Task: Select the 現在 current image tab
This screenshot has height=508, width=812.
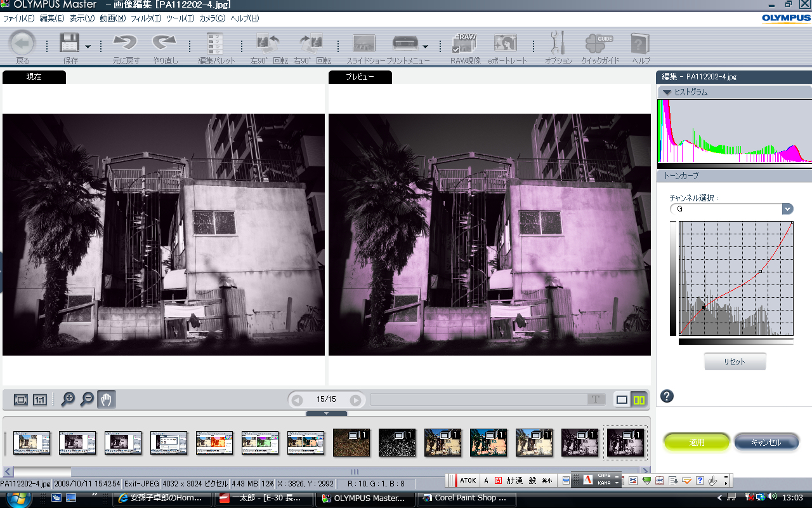Action: [x=34, y=77]
